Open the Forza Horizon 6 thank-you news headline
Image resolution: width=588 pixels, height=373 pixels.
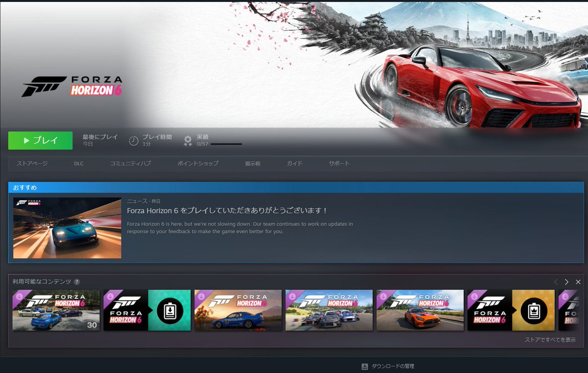pyautogui.click(x=227, y=210)
